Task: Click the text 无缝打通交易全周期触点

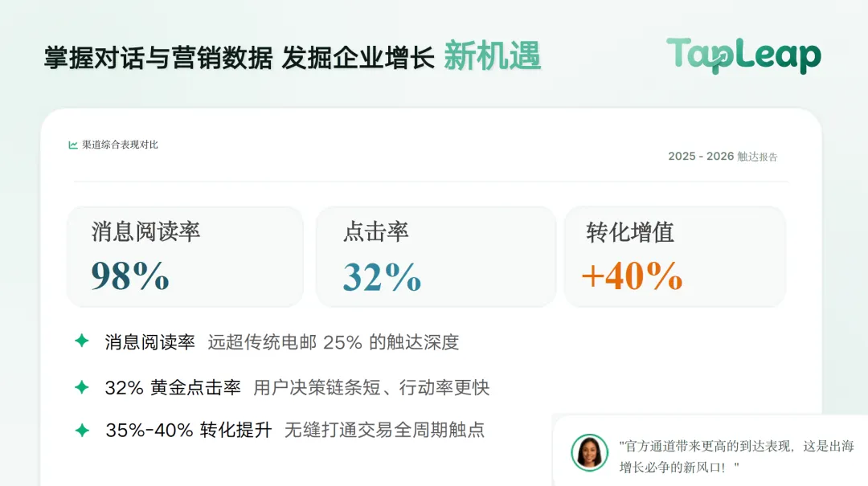Action: point(384,430)
